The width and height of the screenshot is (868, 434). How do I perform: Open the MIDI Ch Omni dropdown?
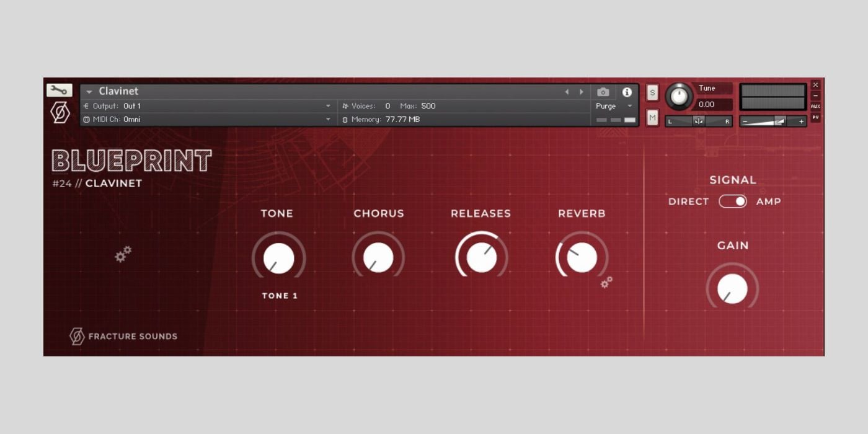[x=329, y=119]
